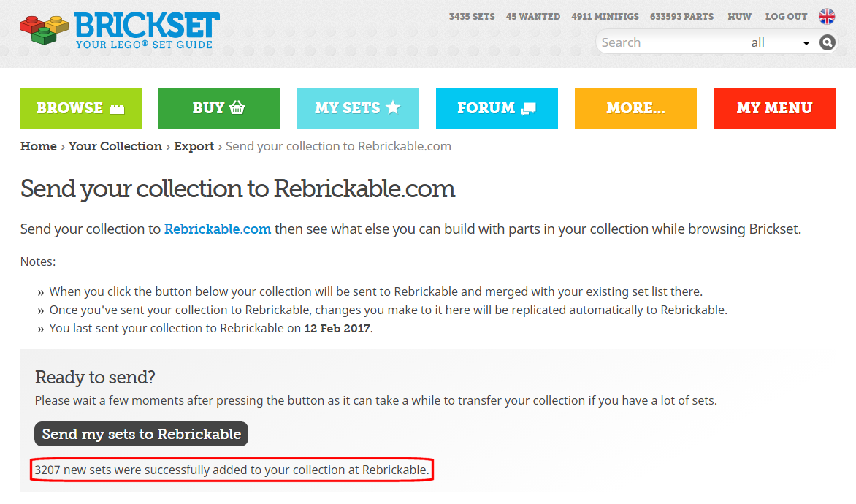Open the red My Menu button

click(774, 108)
